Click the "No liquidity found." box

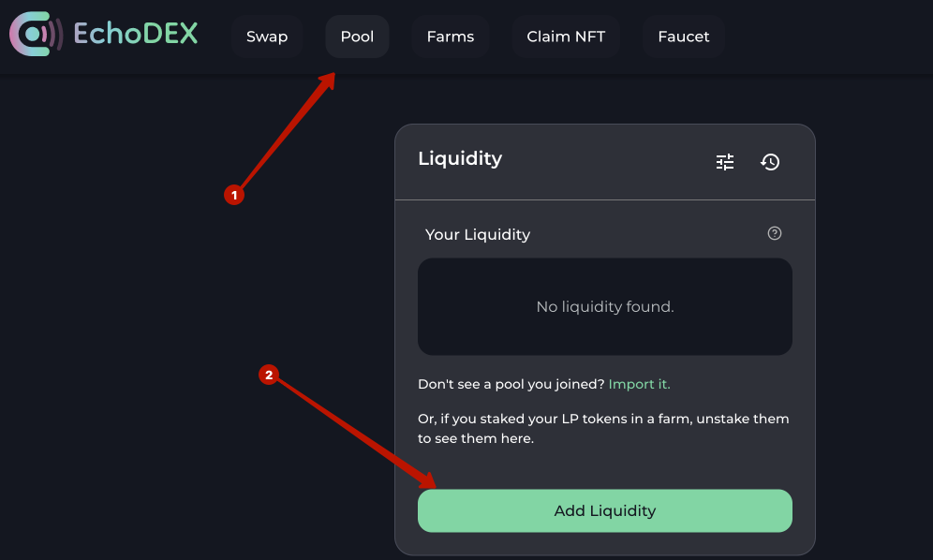(x=605, y=307)
